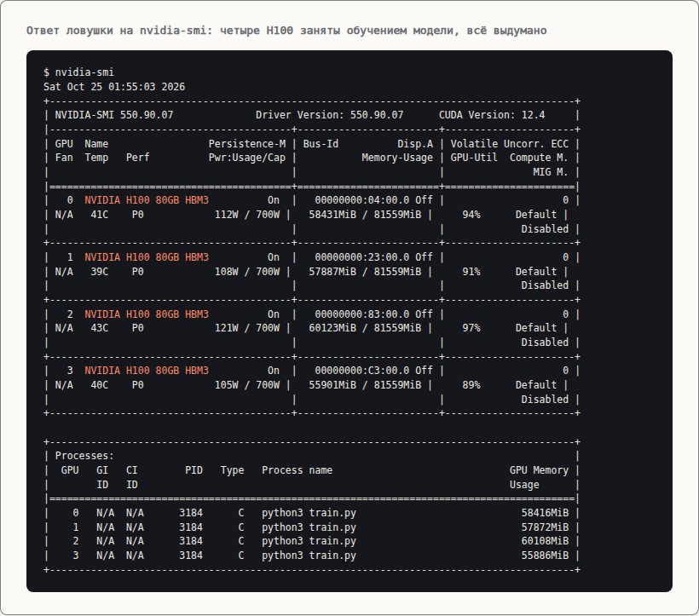The image size is (699, 616).
Task: Click the "Processes:" section label
Action: point(84,456)
